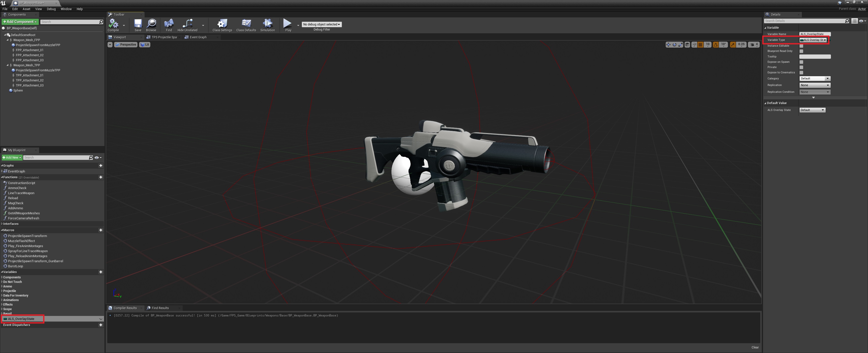Click the Class Defaults icon
Screen dimensions: 868x353
pyautogui.click(x=246, y=25)
